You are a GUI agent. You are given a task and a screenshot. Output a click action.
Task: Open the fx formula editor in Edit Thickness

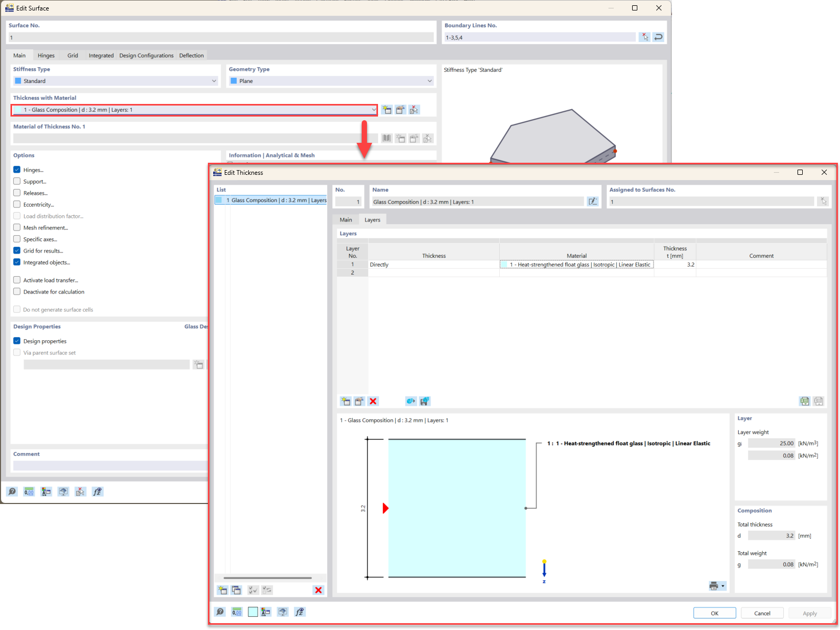pyautogui.click(x=300, y=612)
